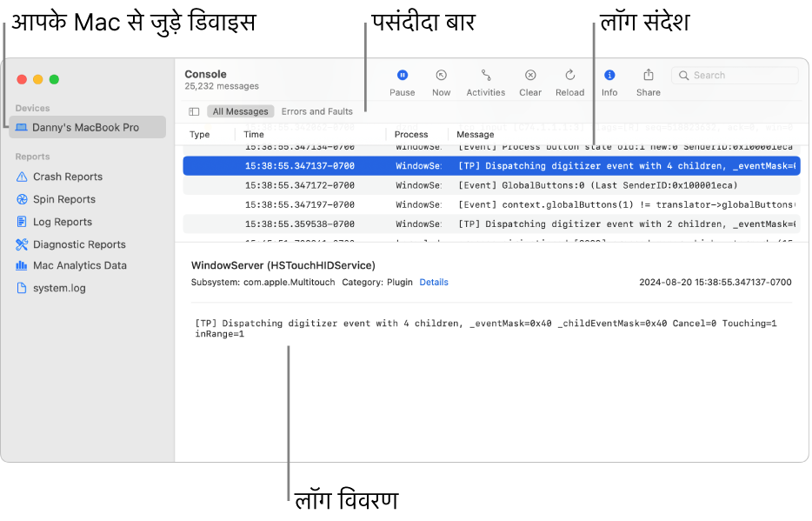Screen dimensions: 812x521
Task: Click the full log detail message text
Action: point(486,329)
